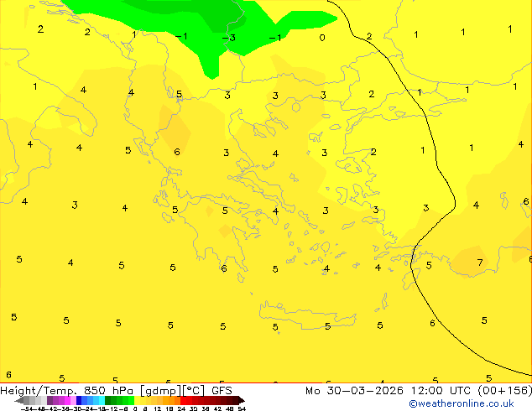The height and width of the screenshot is (411, 532).
Task: Click the '(00+156)' forecast offset text
Action: 505,391
